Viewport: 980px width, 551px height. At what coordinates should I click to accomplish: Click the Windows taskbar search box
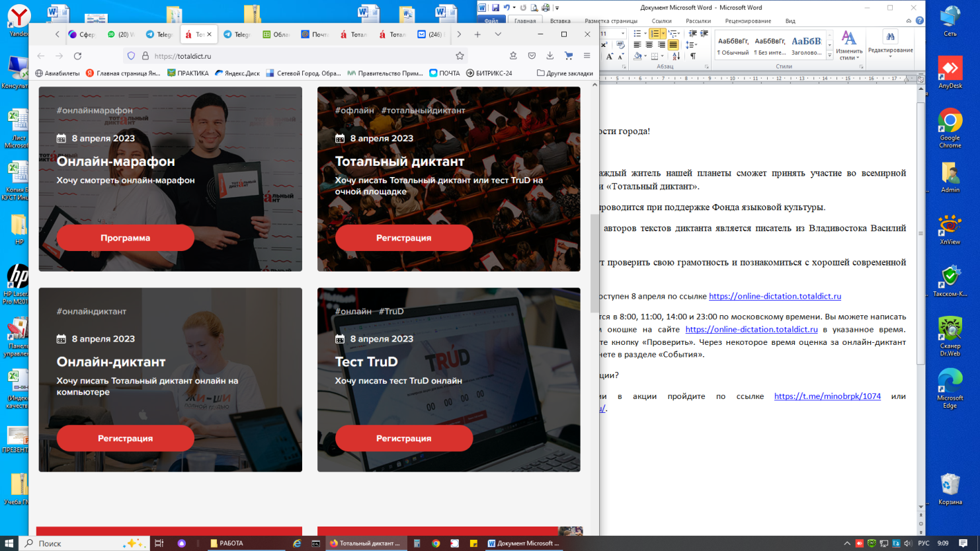pos(85,543)
